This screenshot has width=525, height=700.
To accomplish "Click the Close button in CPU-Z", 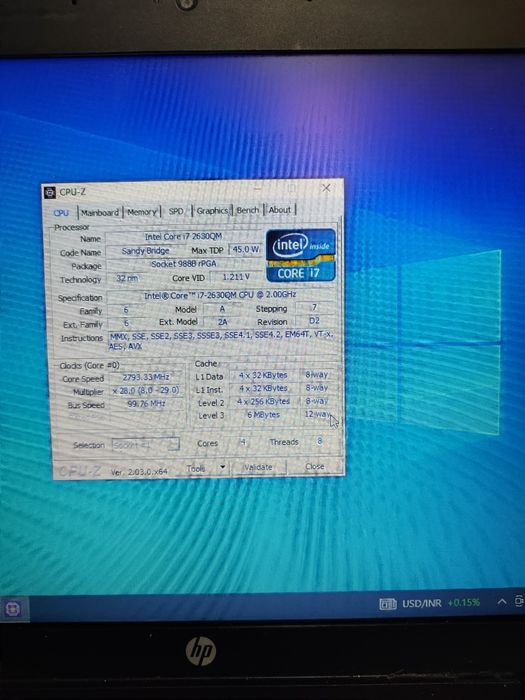I will click(x=315, y=466).
